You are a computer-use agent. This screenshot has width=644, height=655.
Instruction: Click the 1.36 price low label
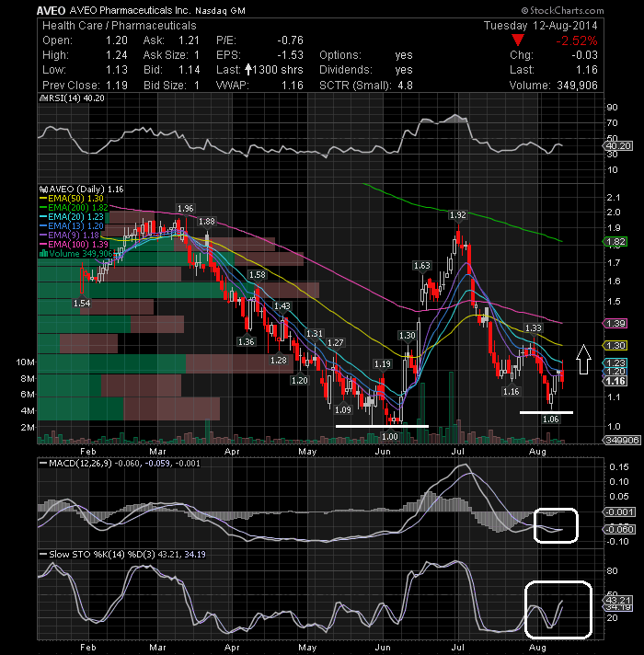pyautogui.click(x=246, y=341)
